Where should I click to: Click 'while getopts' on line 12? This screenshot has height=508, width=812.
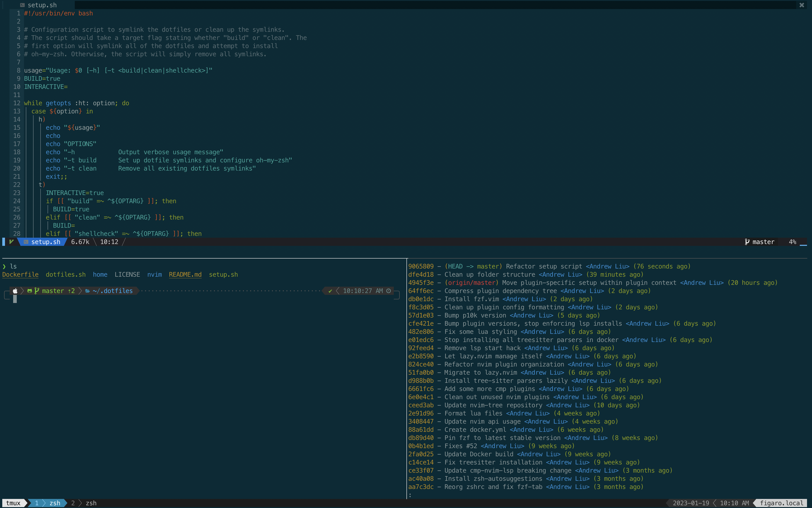click(x=48, y=103)
